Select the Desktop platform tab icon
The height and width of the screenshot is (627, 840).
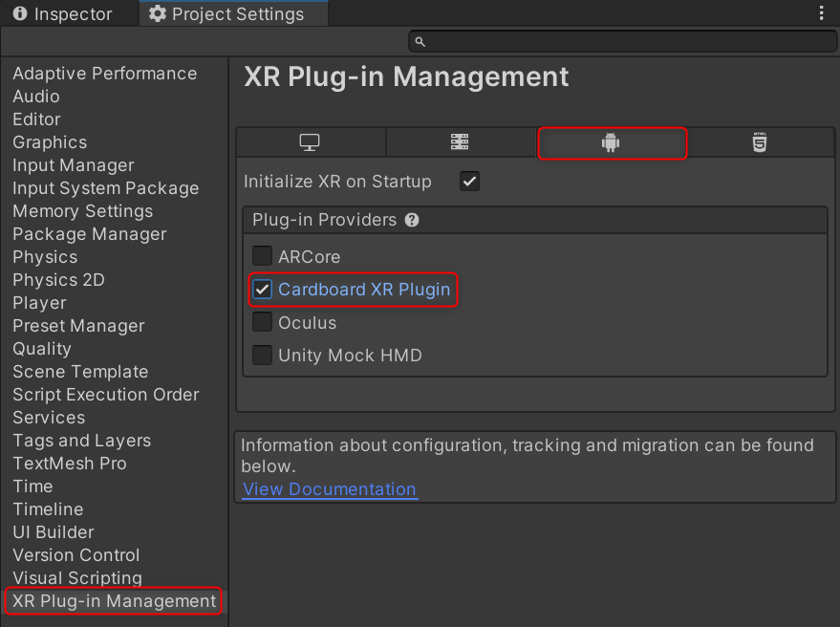coord(310,142)
